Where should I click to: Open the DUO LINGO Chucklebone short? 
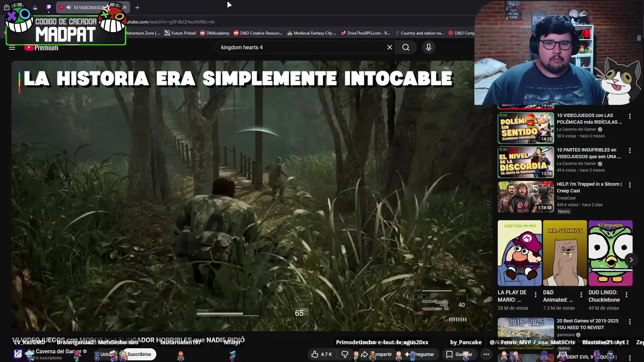(x=610, y=253)
